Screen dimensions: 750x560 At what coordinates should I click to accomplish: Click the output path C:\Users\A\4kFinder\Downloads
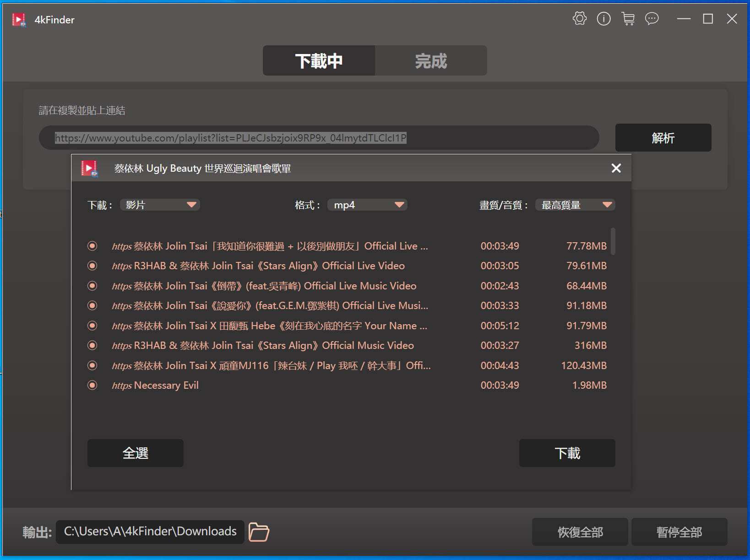(x=150, y=531)
